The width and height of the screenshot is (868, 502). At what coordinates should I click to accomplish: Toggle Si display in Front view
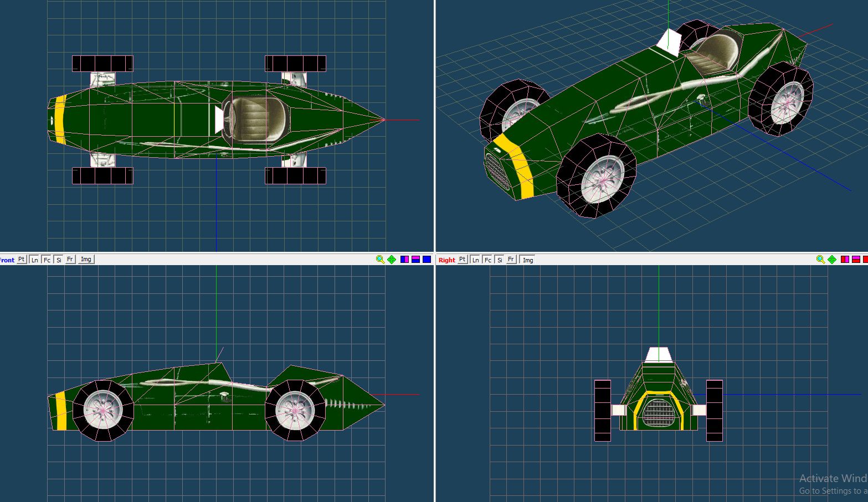coord(59,260)
